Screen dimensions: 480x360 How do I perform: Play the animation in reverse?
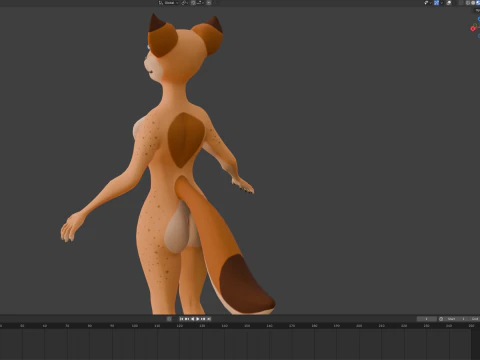(x=192, y=319)
